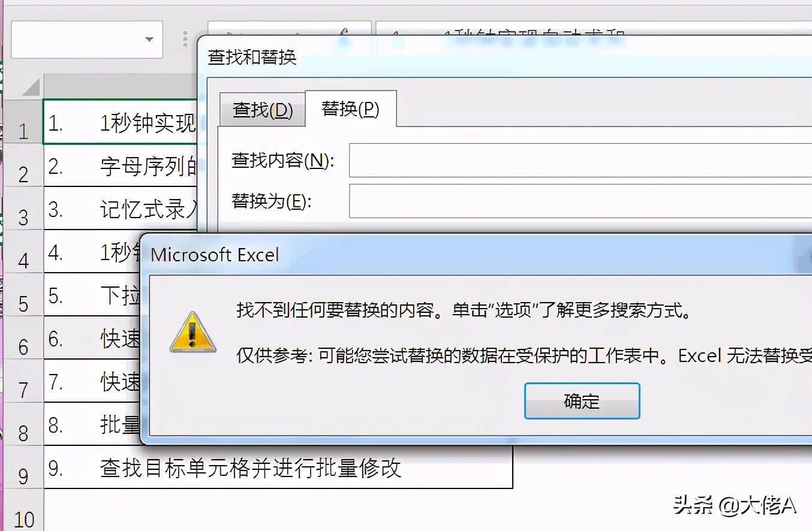Screen dimensions: 812x531
Task: Click the 替换为 input field
Action: tap(581, 201)
